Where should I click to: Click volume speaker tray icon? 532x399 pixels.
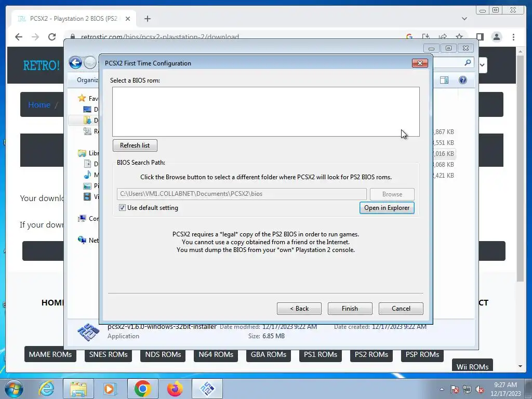(480, 389)
